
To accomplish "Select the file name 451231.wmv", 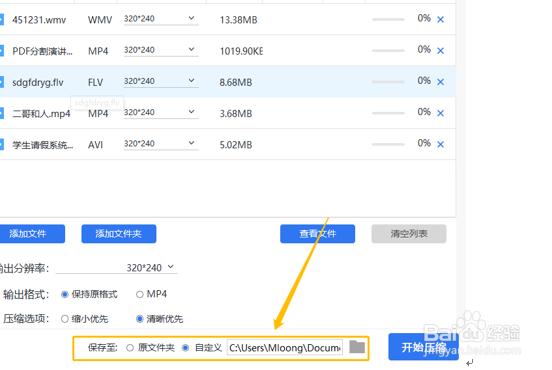I will [39, 20].
